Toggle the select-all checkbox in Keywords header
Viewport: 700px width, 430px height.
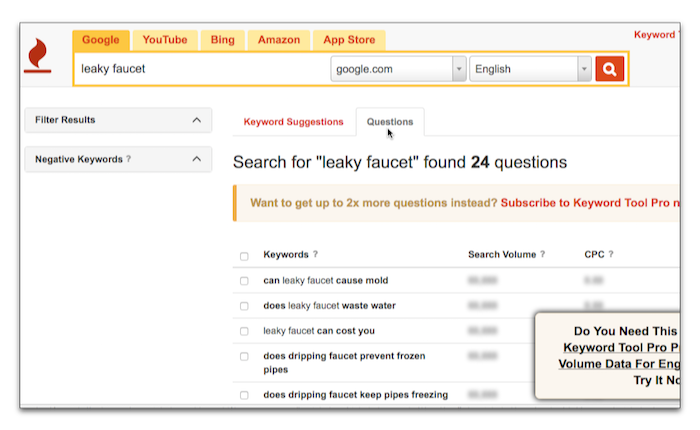tap(244, 256)
